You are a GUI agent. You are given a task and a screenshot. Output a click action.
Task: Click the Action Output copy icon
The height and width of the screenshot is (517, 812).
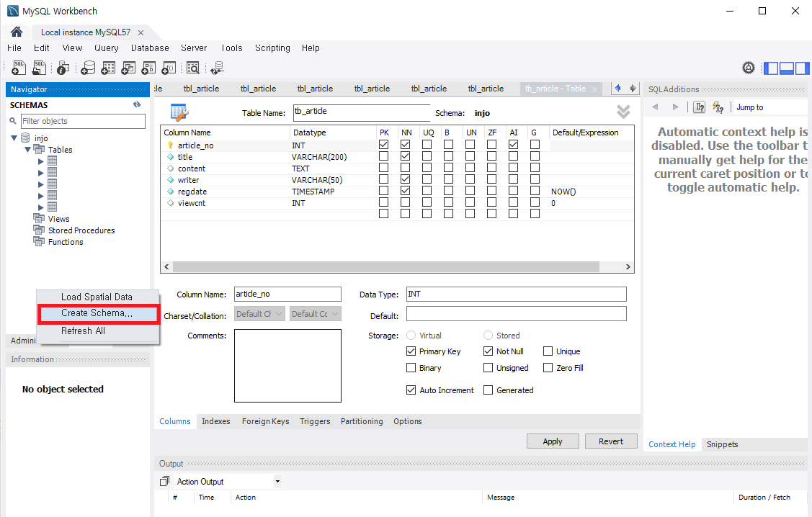[165, 481]
